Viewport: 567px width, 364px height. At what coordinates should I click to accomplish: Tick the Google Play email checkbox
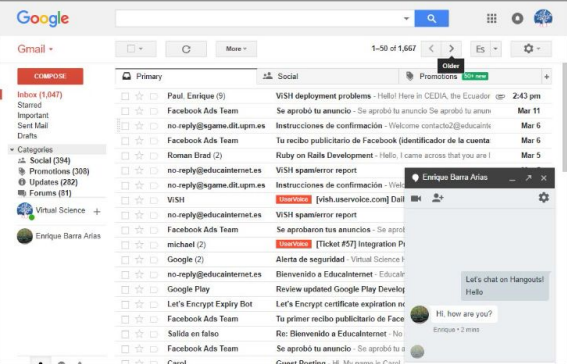(125, 289)
